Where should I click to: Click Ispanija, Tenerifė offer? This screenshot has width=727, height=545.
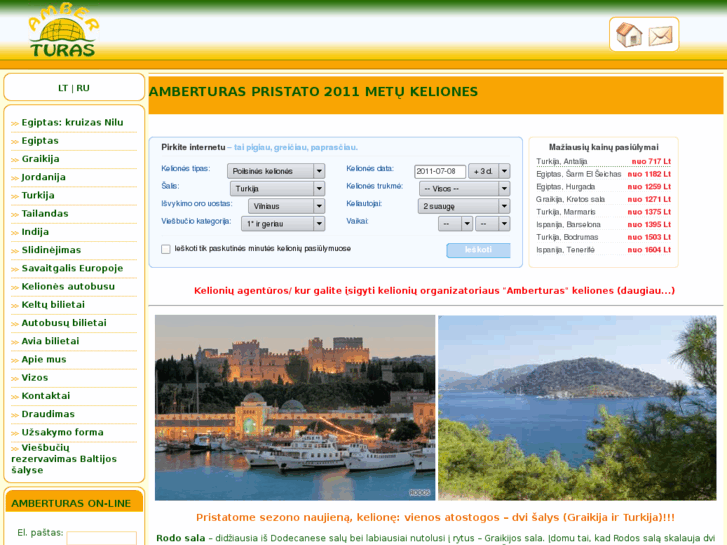coord(603,250)
